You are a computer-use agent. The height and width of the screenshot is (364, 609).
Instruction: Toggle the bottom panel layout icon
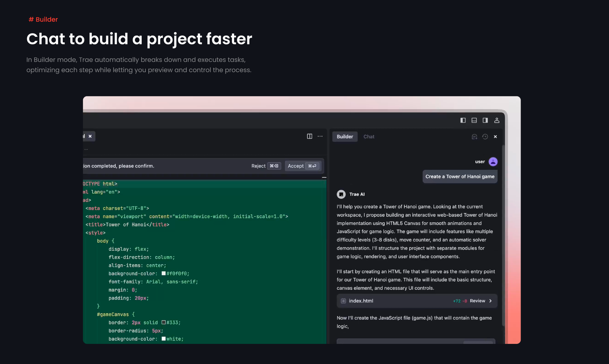pyautogui.click(x=474, y=120)
